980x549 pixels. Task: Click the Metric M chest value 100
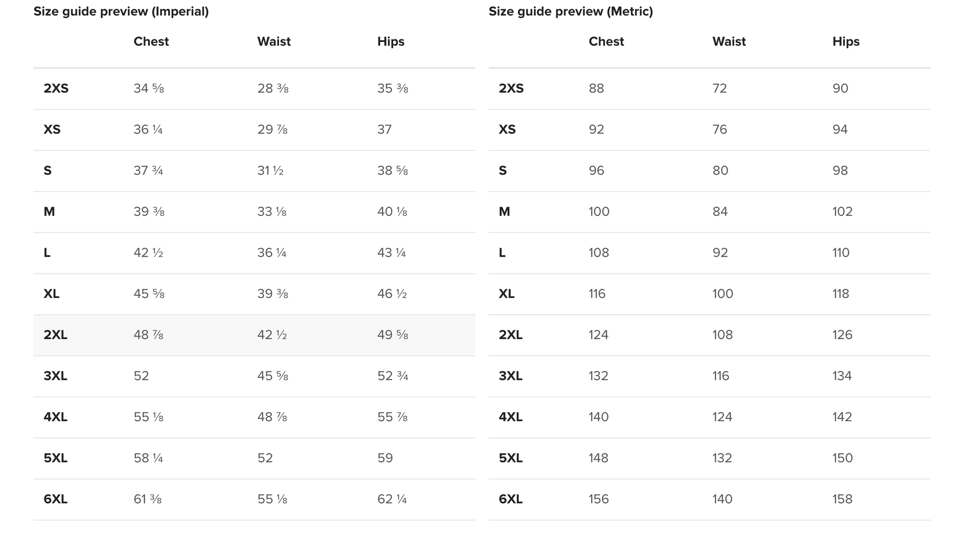[599, 212]
